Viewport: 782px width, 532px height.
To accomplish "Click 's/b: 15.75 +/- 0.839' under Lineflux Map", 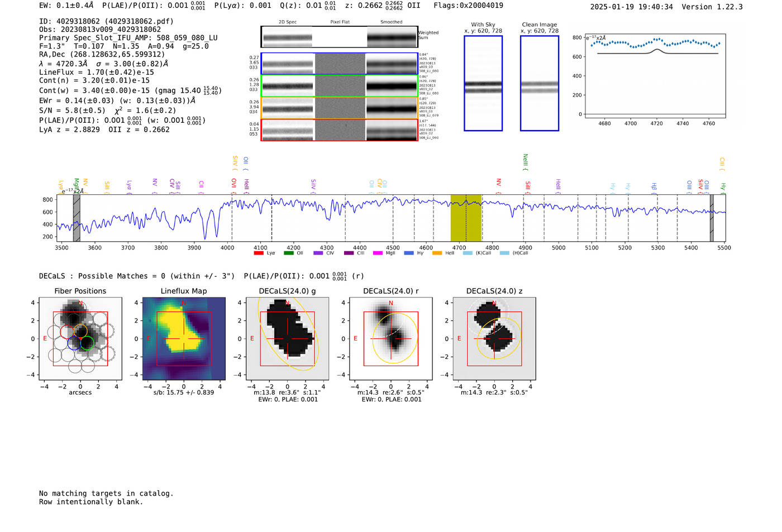I will pos(184,392).
